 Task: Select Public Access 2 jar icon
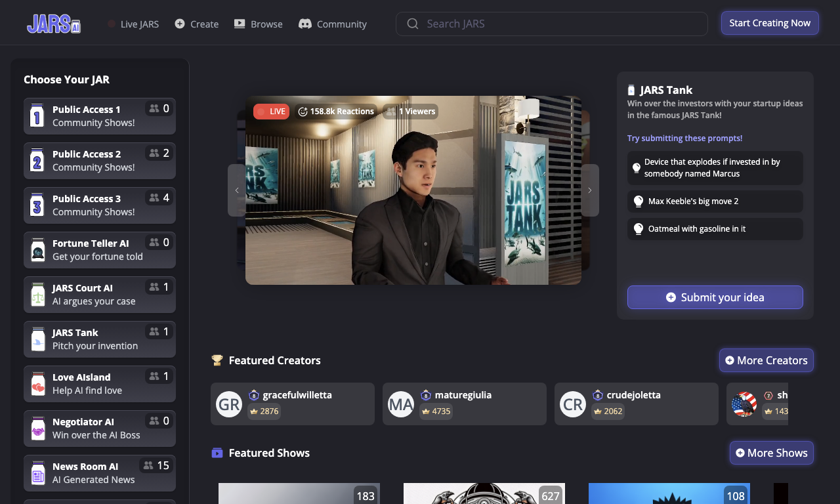point(37,161)
